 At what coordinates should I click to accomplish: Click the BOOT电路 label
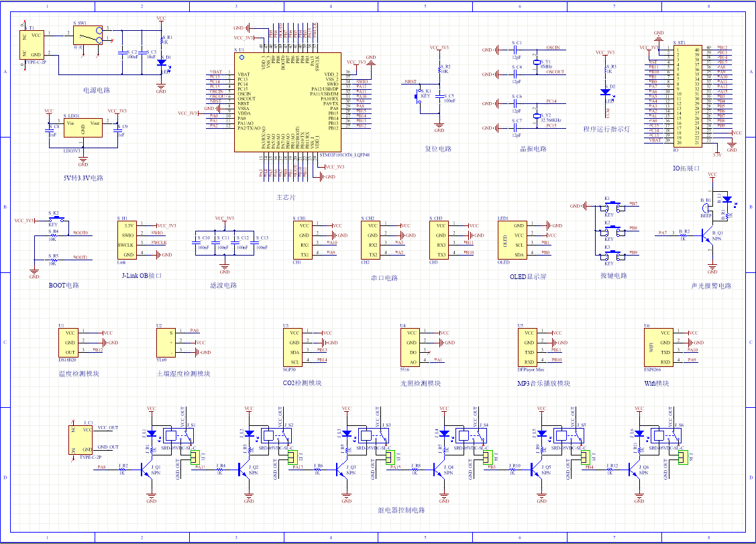[x=64, y=286]
